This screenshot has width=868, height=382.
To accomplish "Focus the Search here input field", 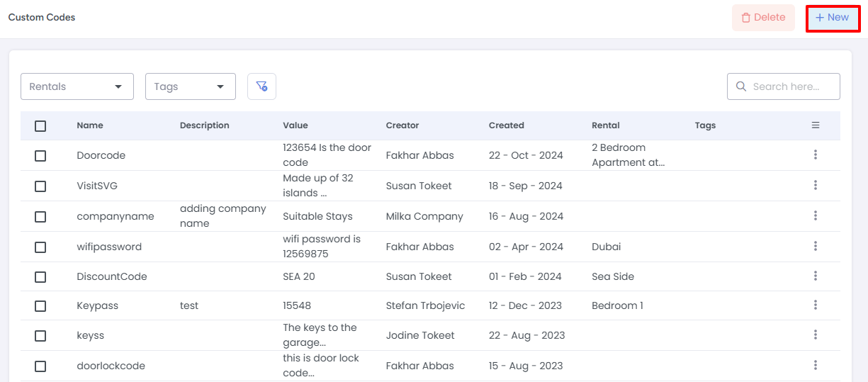I will 791,86.
